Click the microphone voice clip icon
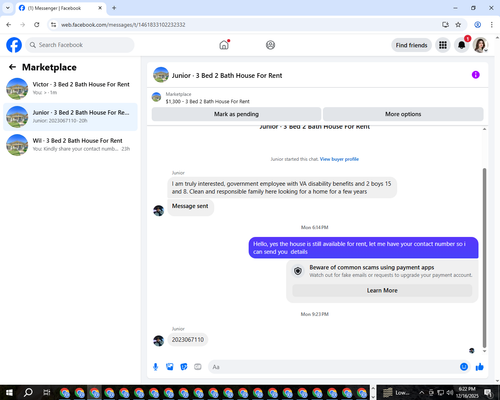 pyautogui.click(x=155, y=367)
